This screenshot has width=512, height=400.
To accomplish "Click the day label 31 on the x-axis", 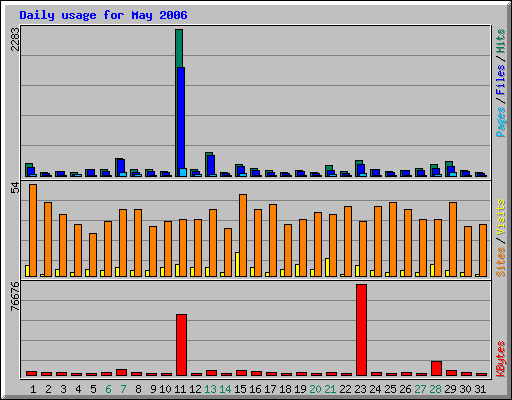I will [480, 389].
